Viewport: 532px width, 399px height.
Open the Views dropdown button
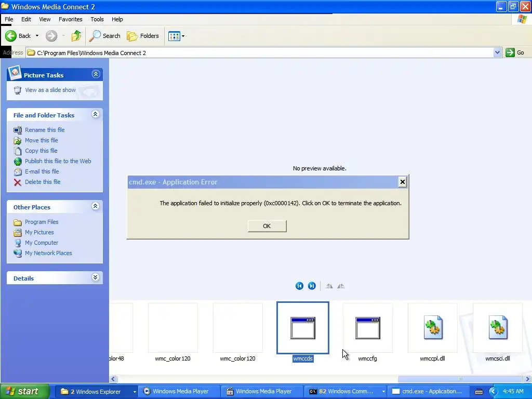[x=177, y=36]
